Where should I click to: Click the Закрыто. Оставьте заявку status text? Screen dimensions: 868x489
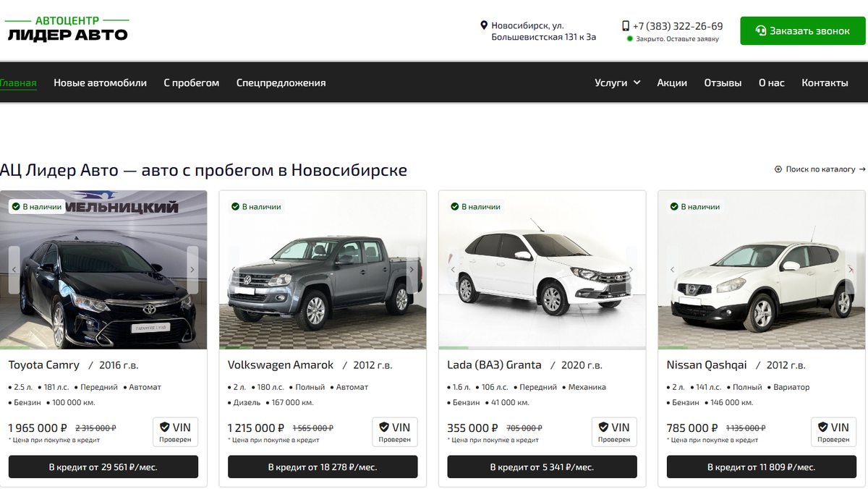click(677, 39)
